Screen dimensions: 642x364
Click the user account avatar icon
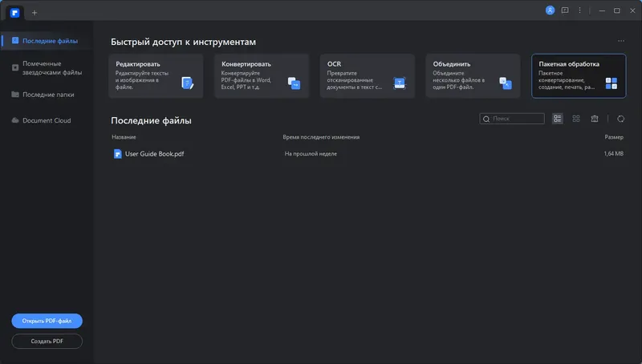550,10
